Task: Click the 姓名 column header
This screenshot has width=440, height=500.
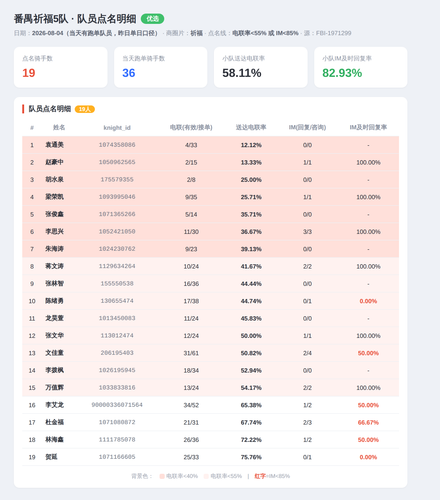Action: click(x=59, y=127)
